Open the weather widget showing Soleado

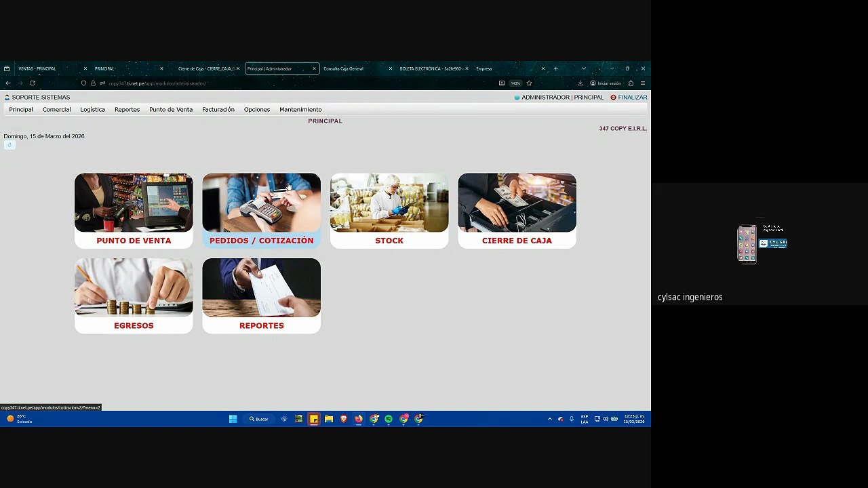click(x=19, y=419)
